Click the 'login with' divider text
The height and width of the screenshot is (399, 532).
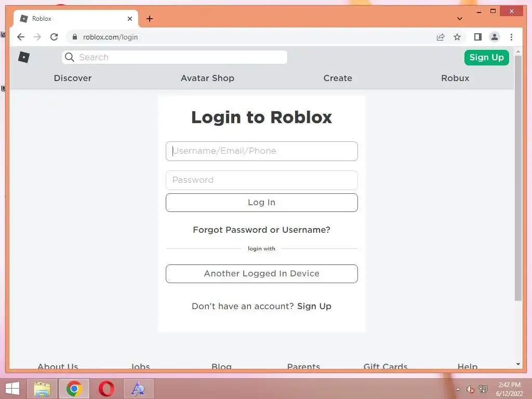click(262, 249)
